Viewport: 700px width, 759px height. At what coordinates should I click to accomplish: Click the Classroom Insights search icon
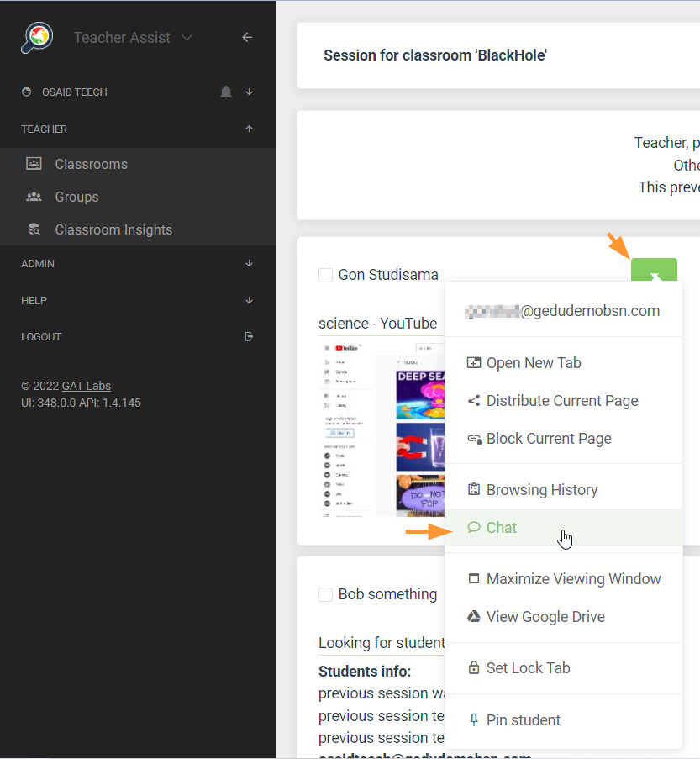pos(34,229)
